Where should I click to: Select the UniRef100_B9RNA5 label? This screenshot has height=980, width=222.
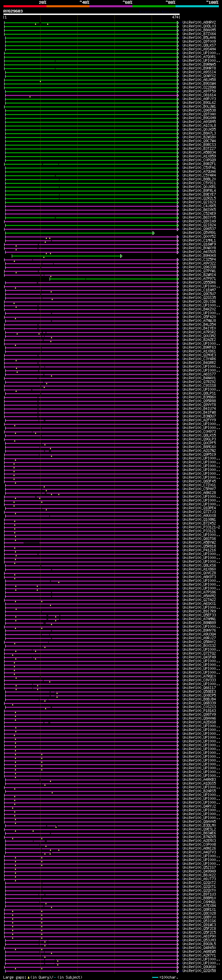point(199,64)
